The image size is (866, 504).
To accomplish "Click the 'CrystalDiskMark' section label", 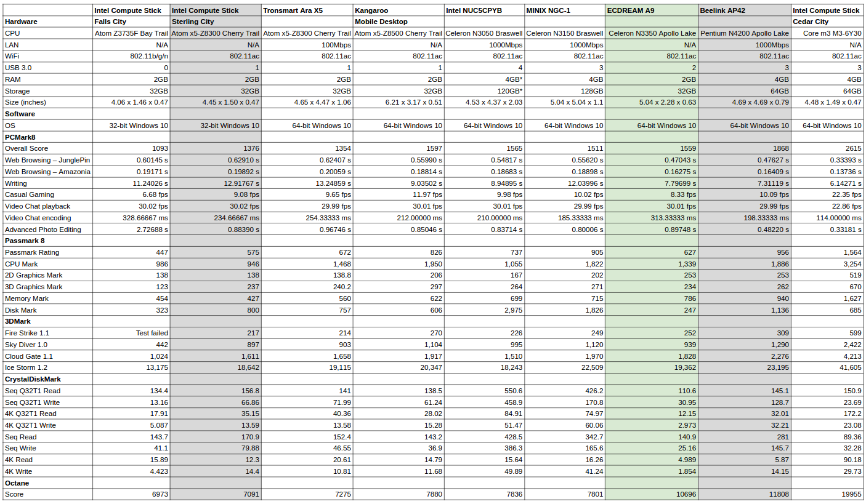I will (x=48, y=379).
